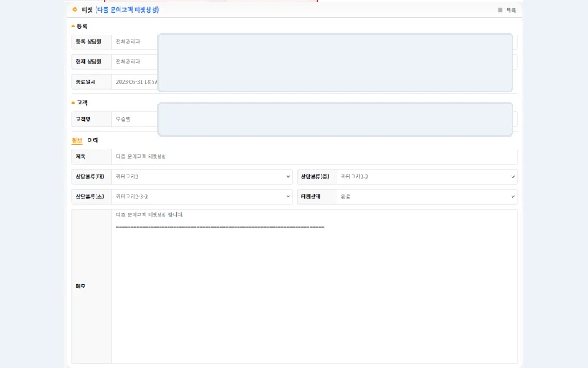The height and width of the screenshot is (368, 588).
Task: Click the orange ticket icon in header
Action: coord(75,10)
